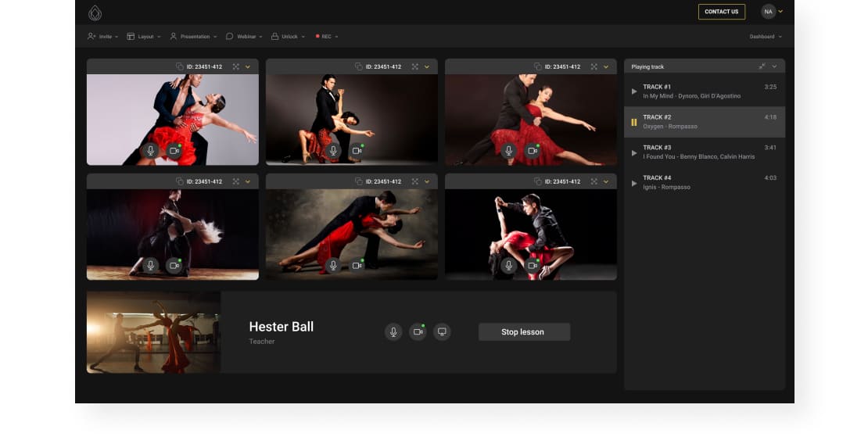
Task: Expand the NA account menu chevron
Action: click(780, 12)
